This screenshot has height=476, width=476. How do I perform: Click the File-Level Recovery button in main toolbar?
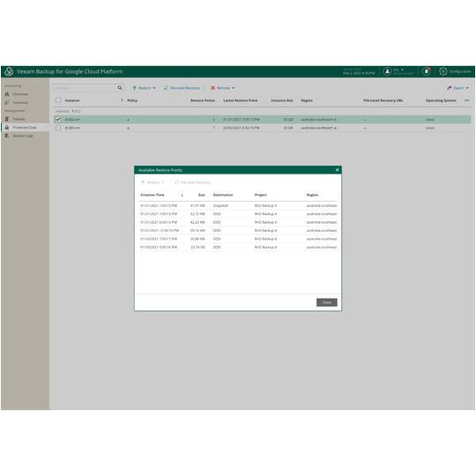tap(182, 88)
